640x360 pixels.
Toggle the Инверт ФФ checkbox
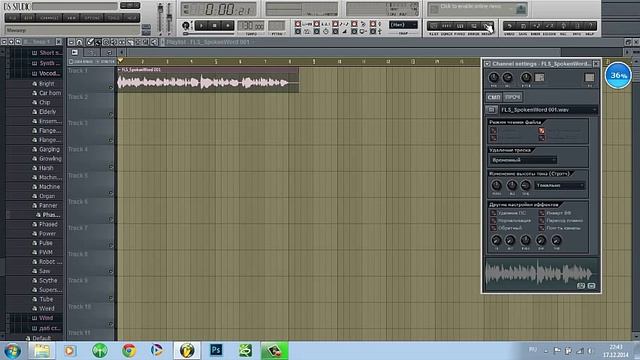[x=541, y=213]
